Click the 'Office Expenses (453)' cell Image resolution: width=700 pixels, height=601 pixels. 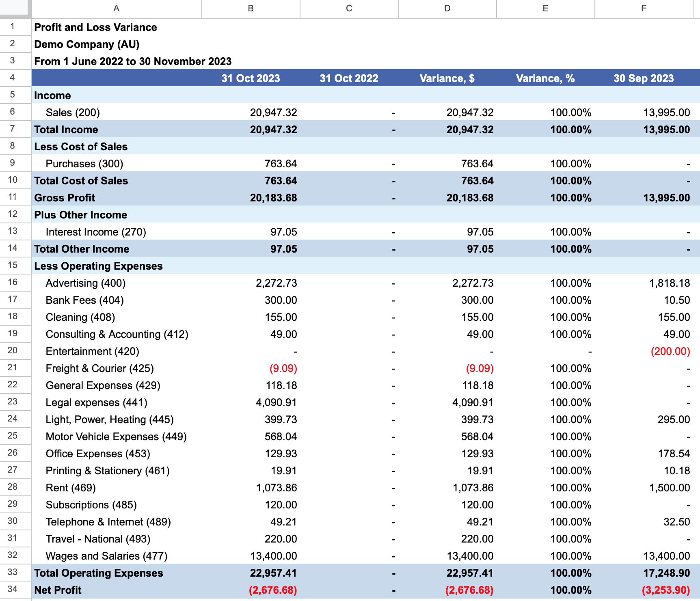coord(117,454)
